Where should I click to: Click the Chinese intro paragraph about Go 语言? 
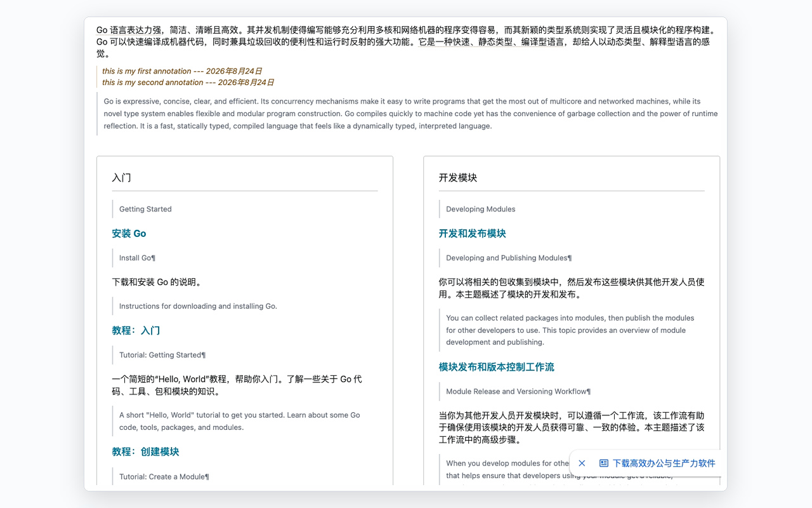[x=406, y=42]
